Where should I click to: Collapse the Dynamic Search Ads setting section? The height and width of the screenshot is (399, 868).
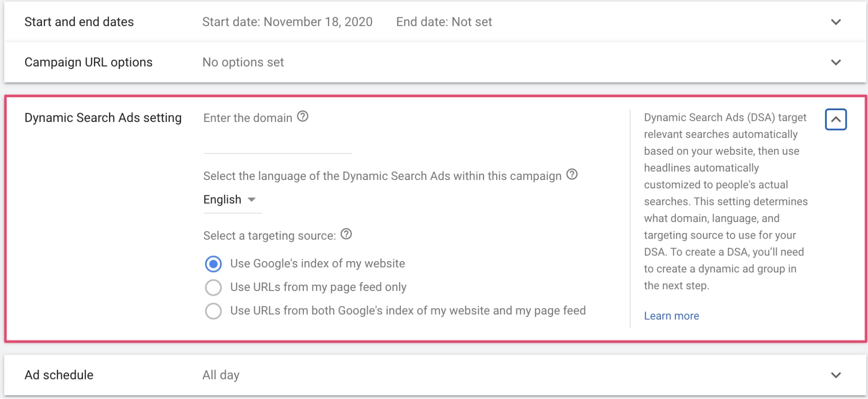tap(835, 119)
